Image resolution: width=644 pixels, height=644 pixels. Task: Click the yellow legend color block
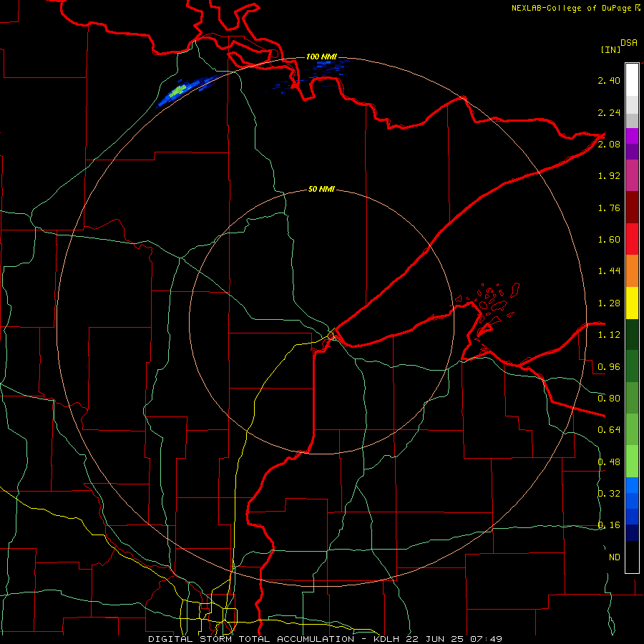(x=632, y=303)
